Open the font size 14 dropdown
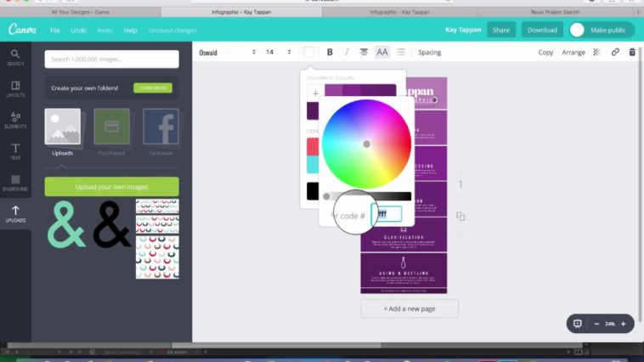This screenshot has height=362, width=644. point(278,53)
